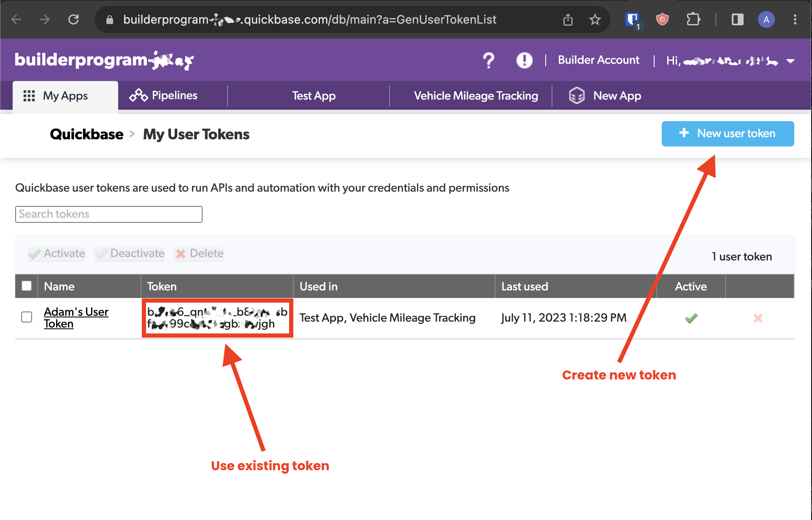Select the Adam's User Token row checkbox
The image size is (812, 520).
27,317
